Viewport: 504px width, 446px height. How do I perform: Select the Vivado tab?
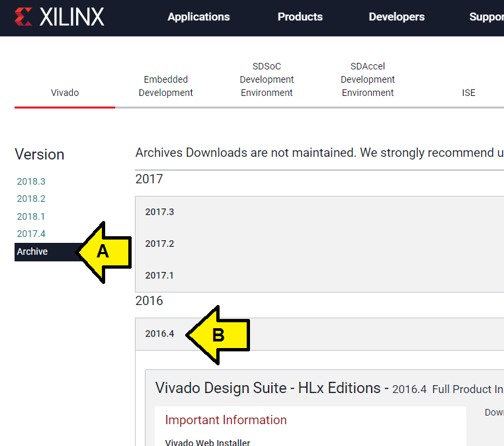[65, 93]
